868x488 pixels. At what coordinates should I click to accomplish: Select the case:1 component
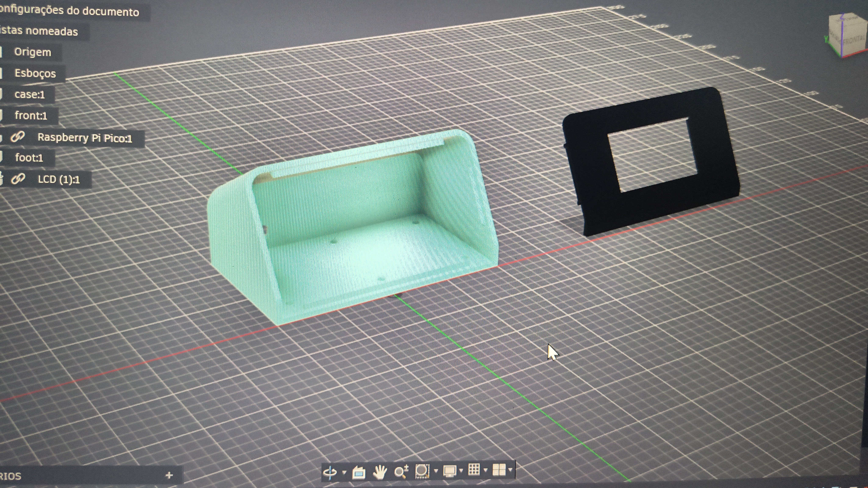point(30,94)
